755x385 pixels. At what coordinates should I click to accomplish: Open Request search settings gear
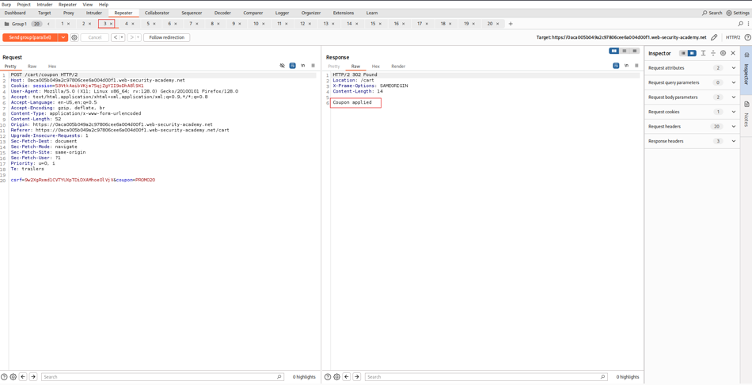(x=13, y=377)
